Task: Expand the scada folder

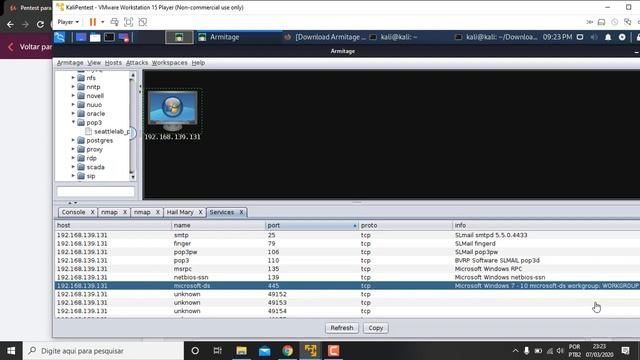Action: pos(73,167)
